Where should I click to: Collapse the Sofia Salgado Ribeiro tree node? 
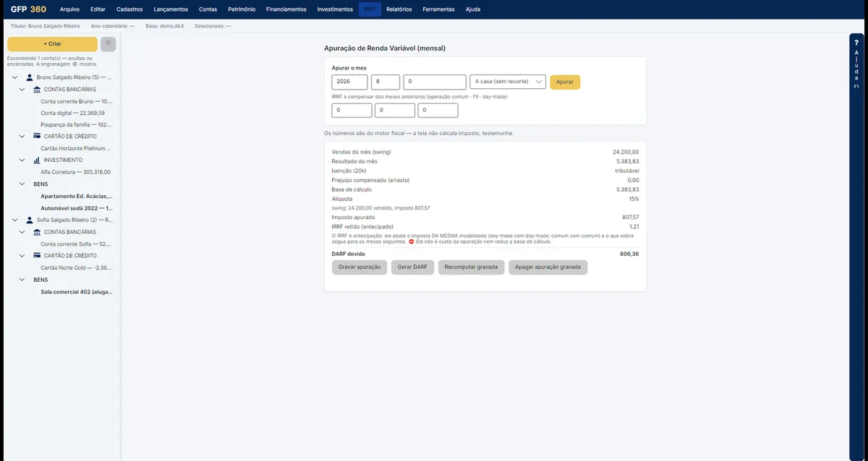pyautogui.click(x=15, y=220)
